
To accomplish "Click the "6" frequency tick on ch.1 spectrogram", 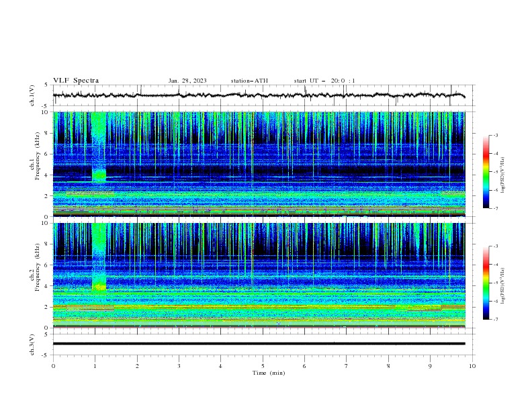I will [x=47, y=154].
